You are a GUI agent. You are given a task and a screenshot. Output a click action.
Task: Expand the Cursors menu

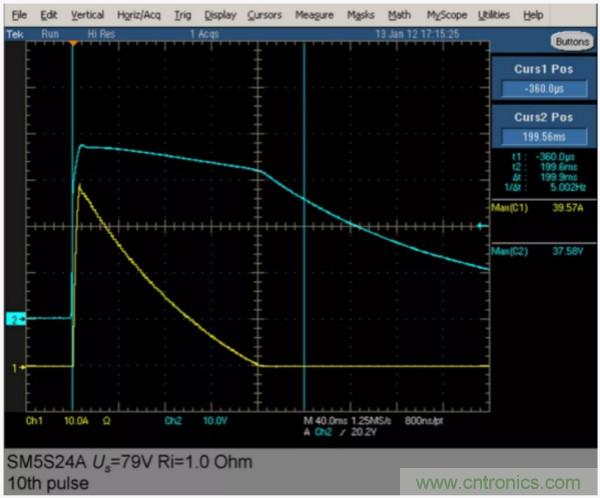point(265,16)
